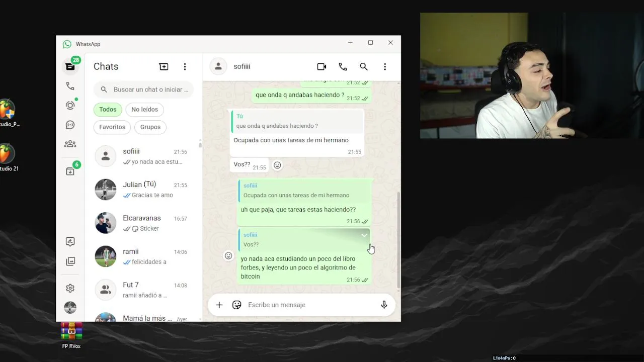The width and height of the screenshot is (644, 362).
Task: Click the 'uh que paja' message text
Action: point(298,210)
